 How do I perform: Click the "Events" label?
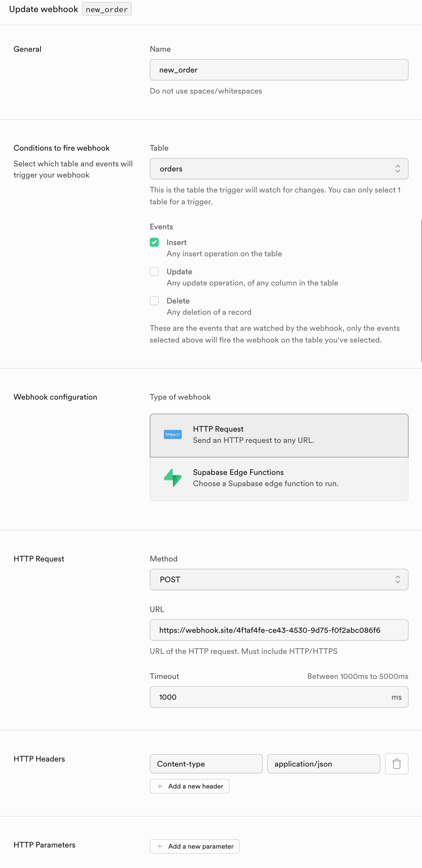(161, 227)
